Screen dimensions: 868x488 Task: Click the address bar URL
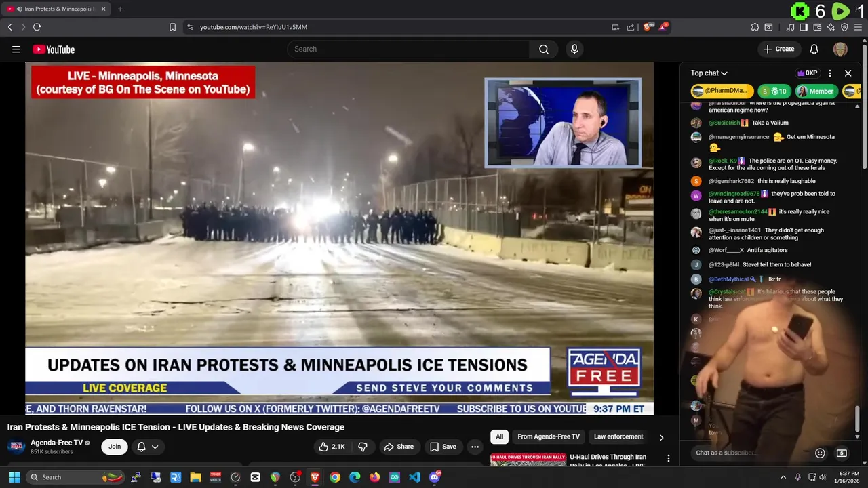click(x=254, y=27)
